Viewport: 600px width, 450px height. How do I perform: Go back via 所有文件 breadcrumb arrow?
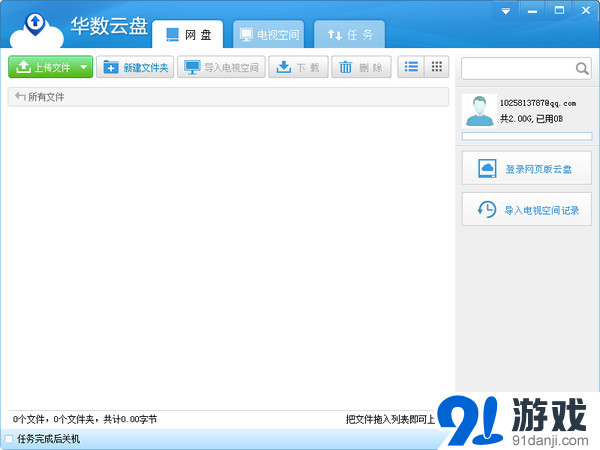[x=20, y=96]
